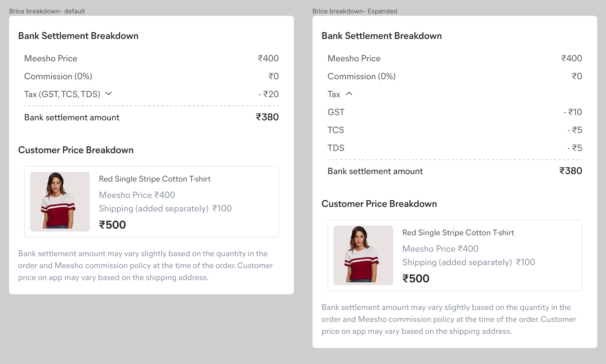Image resolution: width=606 pixels, height=364 pixels.
Task: Collapse the Tax section using up chevron
Action: [x=349, y=94]
